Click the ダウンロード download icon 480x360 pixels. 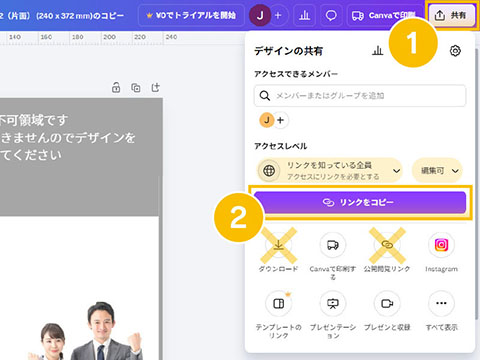pos(278,245)
